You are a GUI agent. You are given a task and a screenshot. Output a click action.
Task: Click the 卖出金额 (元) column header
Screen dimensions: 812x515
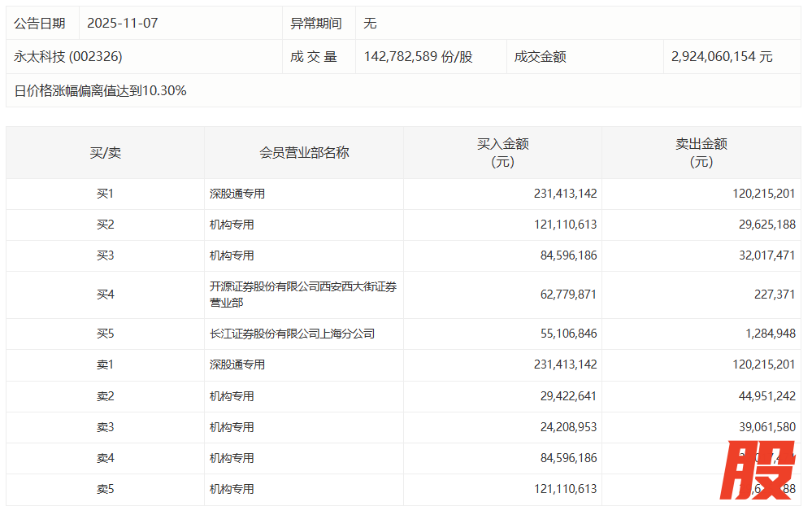(701, 153)
